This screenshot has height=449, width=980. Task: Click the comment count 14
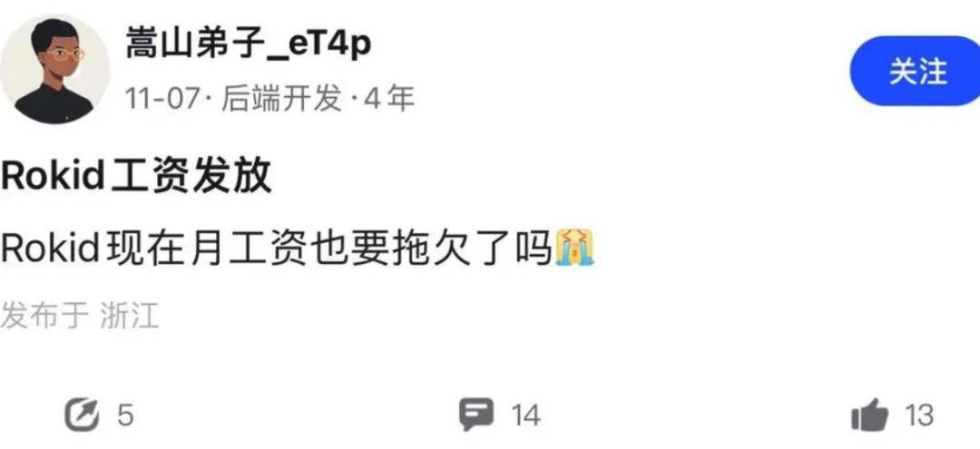click(x=526, y=416)
